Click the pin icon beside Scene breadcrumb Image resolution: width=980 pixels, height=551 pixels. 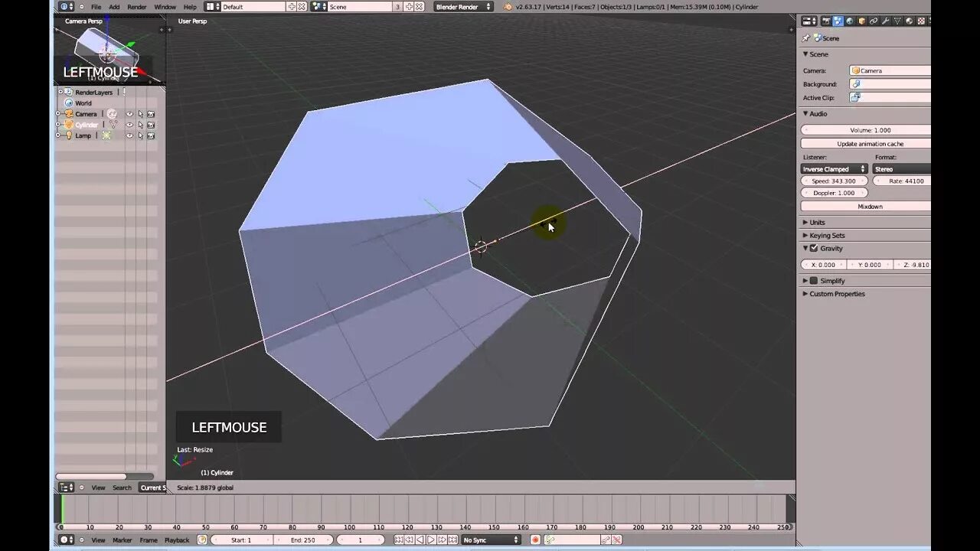806,37
